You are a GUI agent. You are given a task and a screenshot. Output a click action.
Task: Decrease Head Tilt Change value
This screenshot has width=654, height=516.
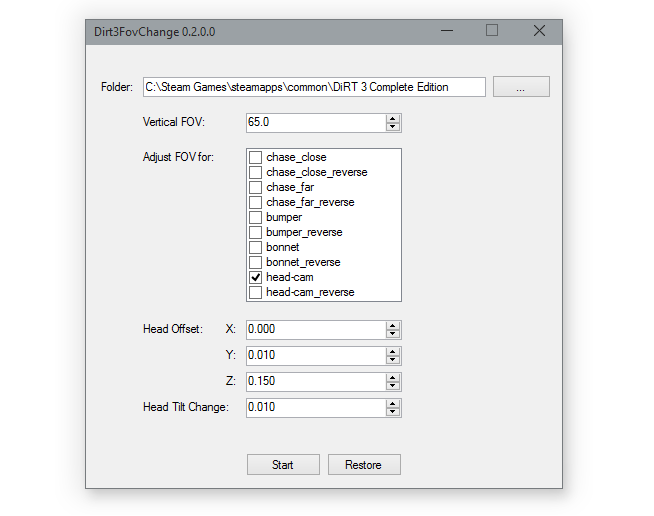392,412
